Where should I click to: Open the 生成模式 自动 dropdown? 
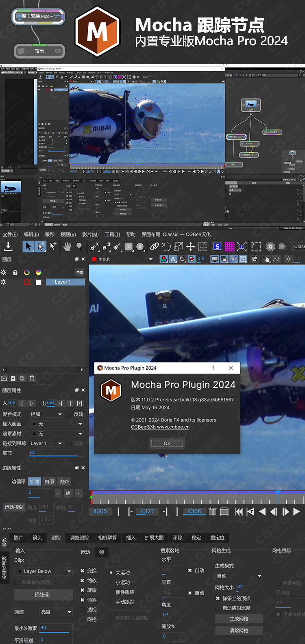[x=239, y=576]
